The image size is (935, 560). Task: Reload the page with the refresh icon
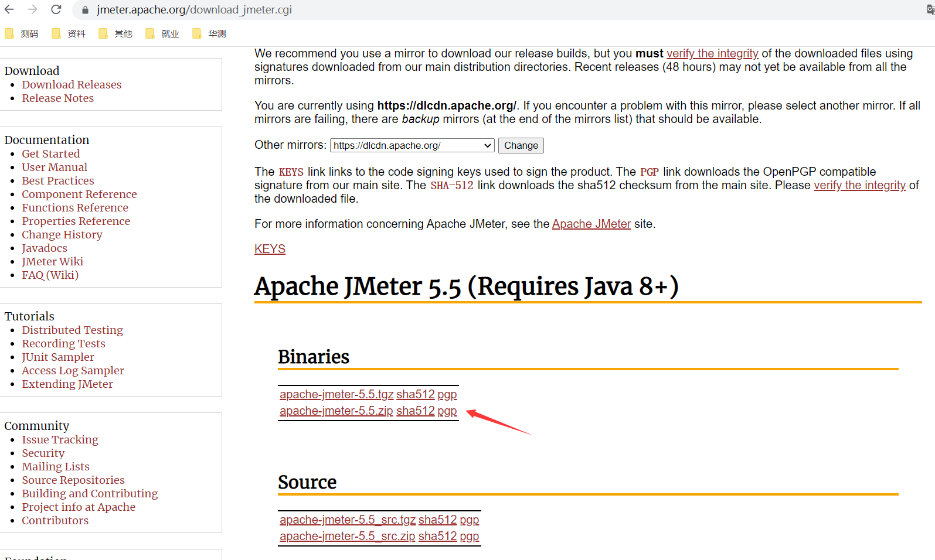click(56, 9)
